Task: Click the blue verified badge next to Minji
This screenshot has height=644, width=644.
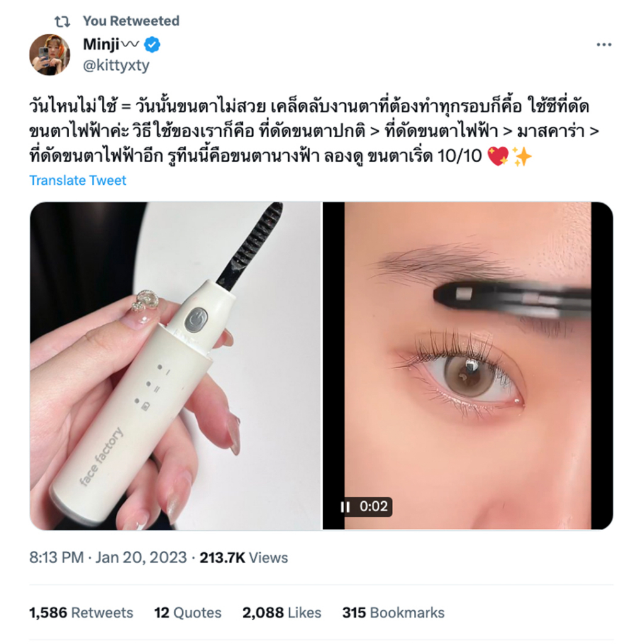Action: point(152,45)
